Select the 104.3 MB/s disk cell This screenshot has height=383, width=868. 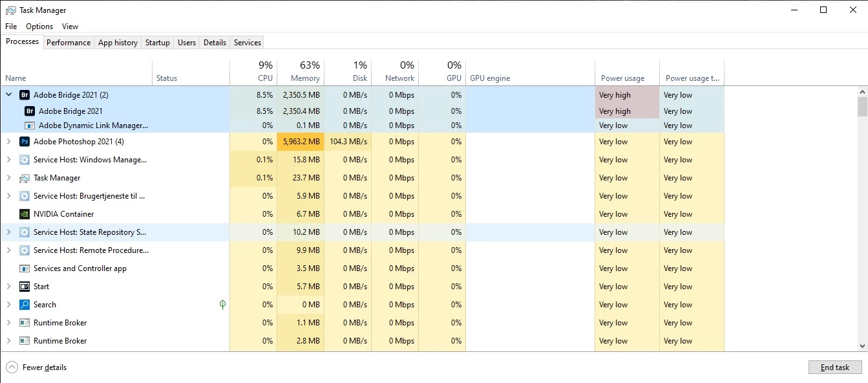point(348,142)
